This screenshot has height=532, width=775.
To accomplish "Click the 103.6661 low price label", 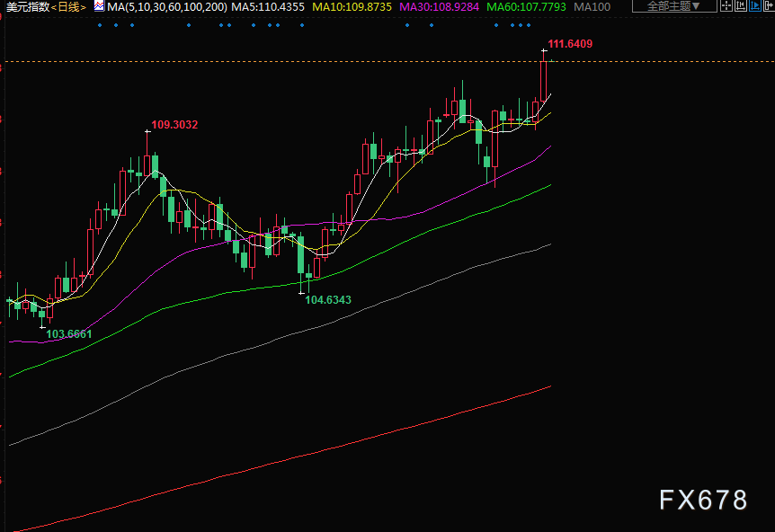I will (x=69, y=334).
